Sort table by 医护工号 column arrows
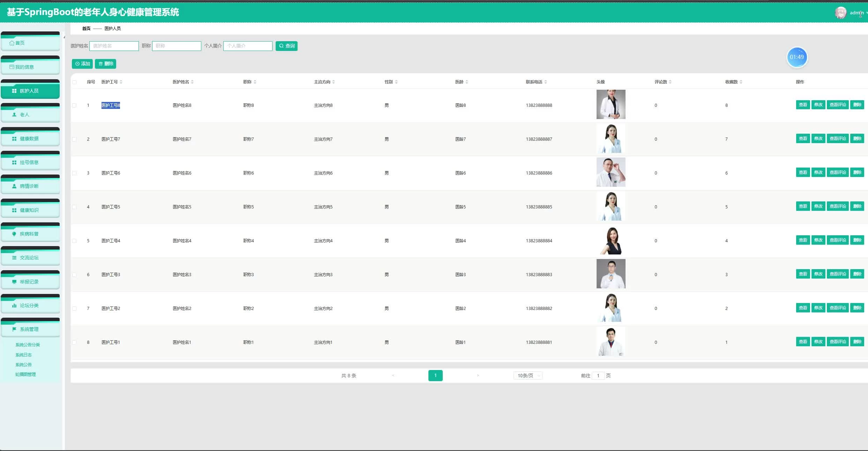The width and height of the screenshot is (868, 451). [x=121, y=82]
